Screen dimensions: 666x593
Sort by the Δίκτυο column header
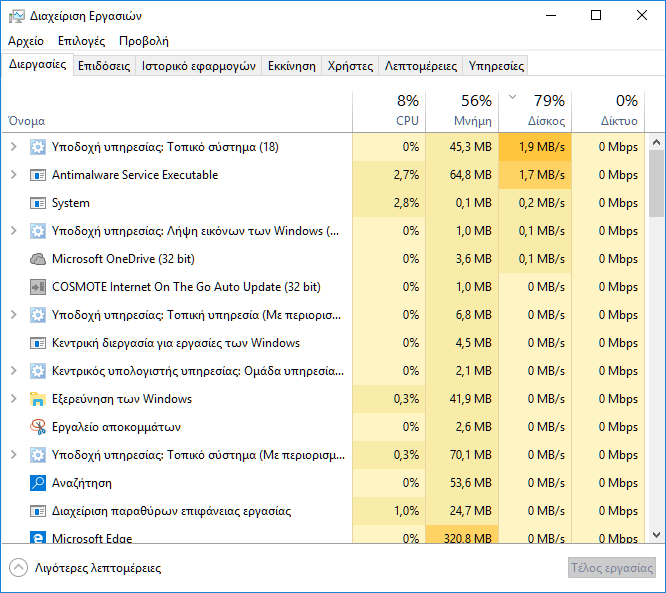click(x=608, y=111)
